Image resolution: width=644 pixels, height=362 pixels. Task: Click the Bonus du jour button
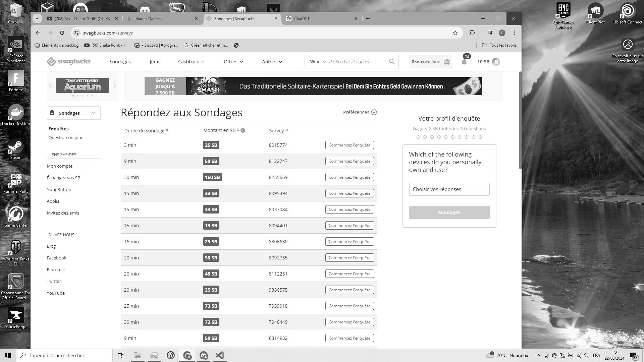(430, 62)
